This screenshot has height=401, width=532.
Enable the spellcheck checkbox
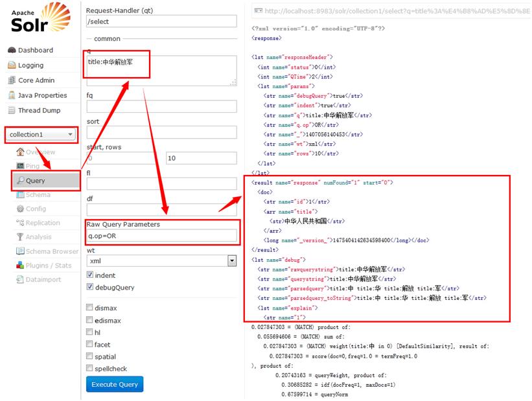pos(89,368)
